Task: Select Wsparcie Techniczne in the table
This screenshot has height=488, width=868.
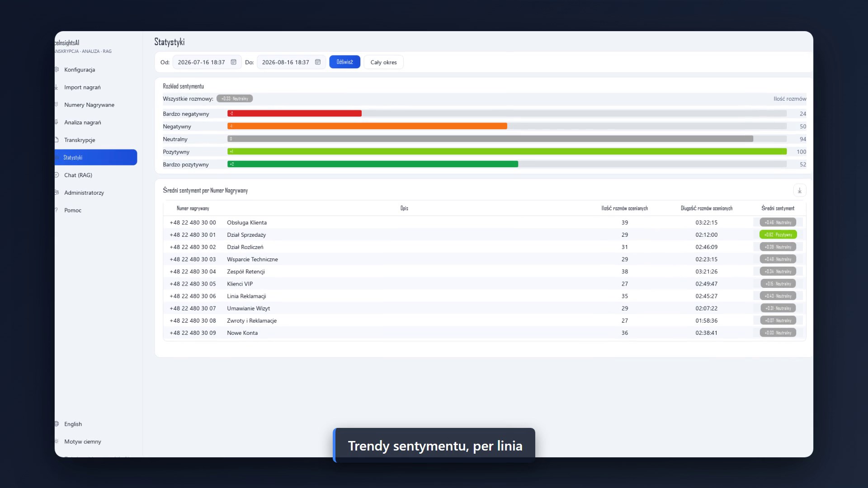Action: pyautogui.click(x=252, y=259)
